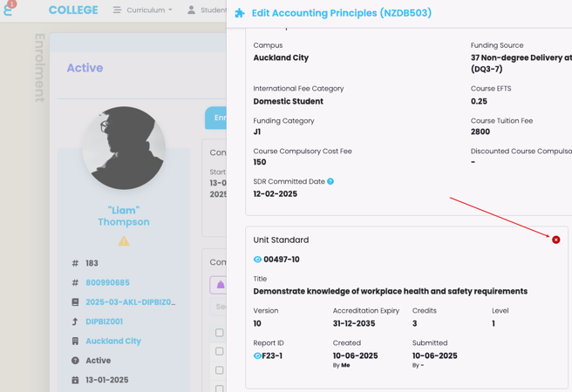Click the vertical Enrolment label
Image resolution: width=572 pixels, height=392 pixels.
[x=40, y=68]
